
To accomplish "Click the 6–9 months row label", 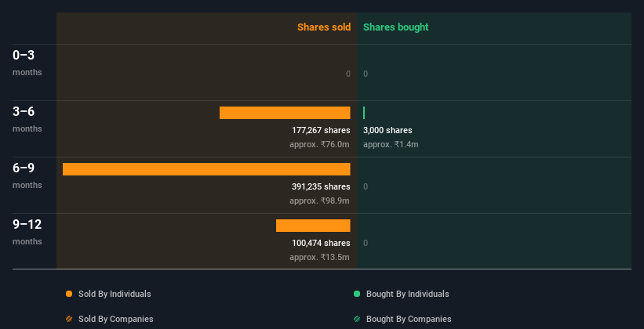I will coord(27,175).
